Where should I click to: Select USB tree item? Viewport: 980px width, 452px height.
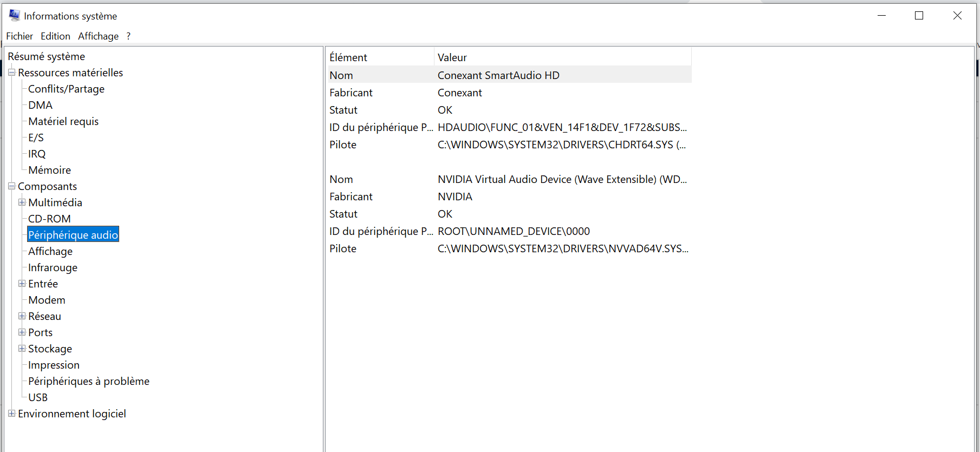[x=38, y=397]
